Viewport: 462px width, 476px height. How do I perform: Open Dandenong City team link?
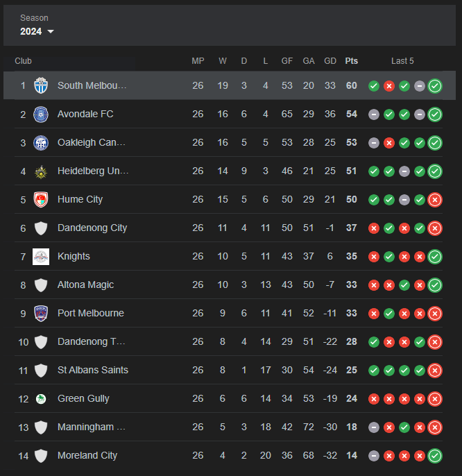92,228
